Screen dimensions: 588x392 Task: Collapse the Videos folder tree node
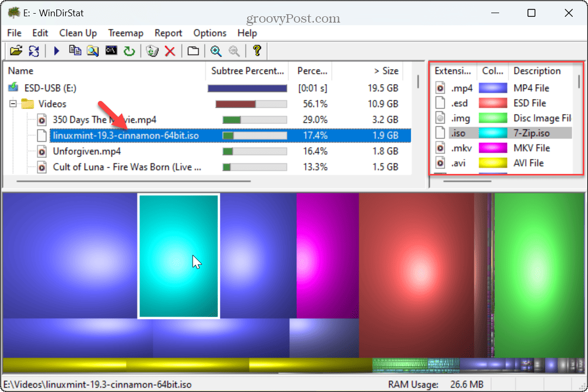(x=13, y=104)
